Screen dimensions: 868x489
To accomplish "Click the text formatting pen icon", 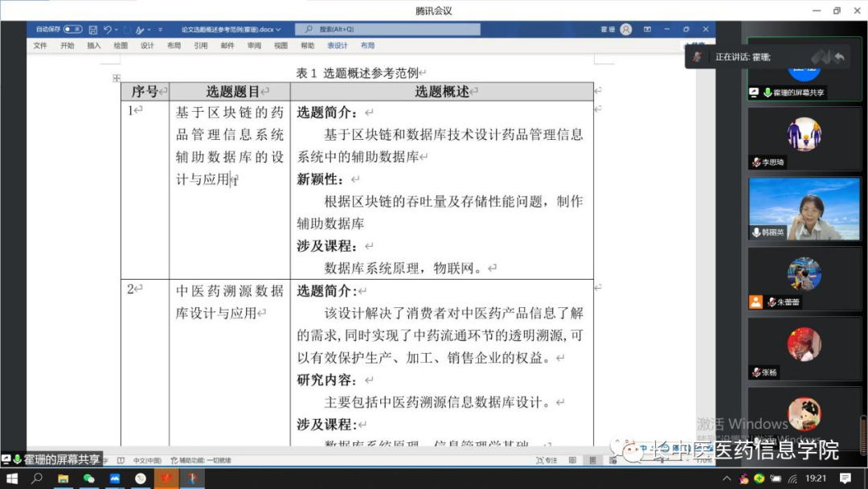I will coord(140,29).
